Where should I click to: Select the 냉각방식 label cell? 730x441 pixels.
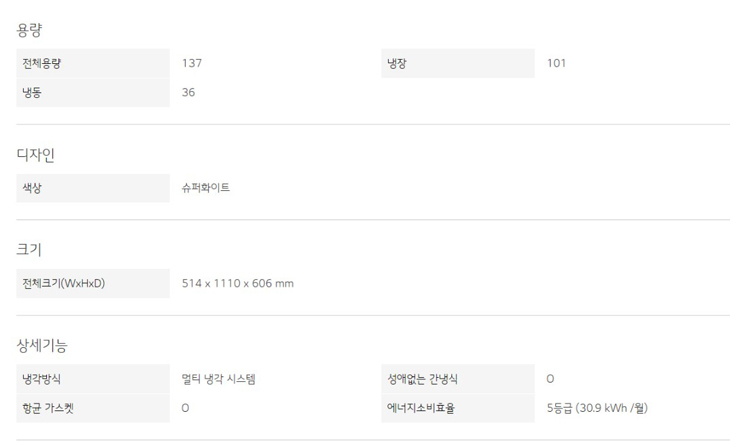93,379
